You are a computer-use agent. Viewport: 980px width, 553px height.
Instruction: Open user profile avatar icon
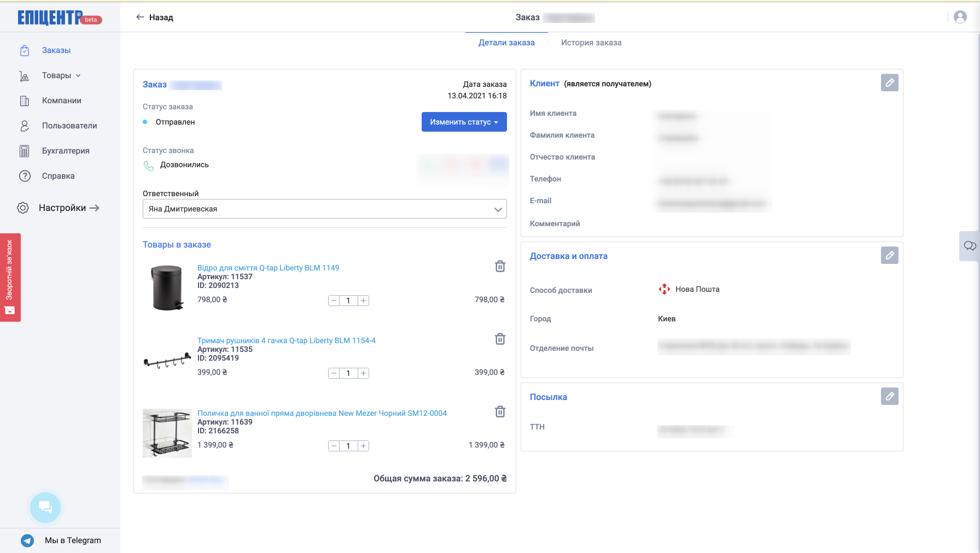(960, 17)
